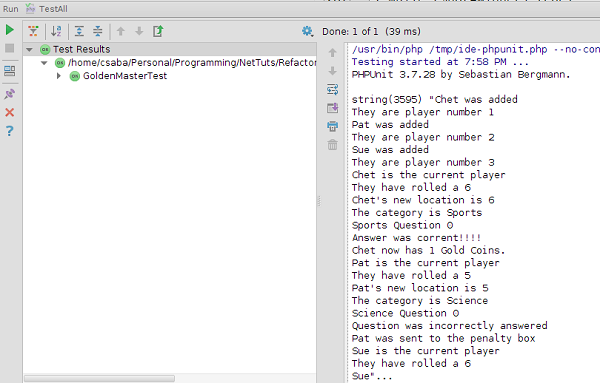
Task: Click 'Pat is the current player' line
Action: 426,263
